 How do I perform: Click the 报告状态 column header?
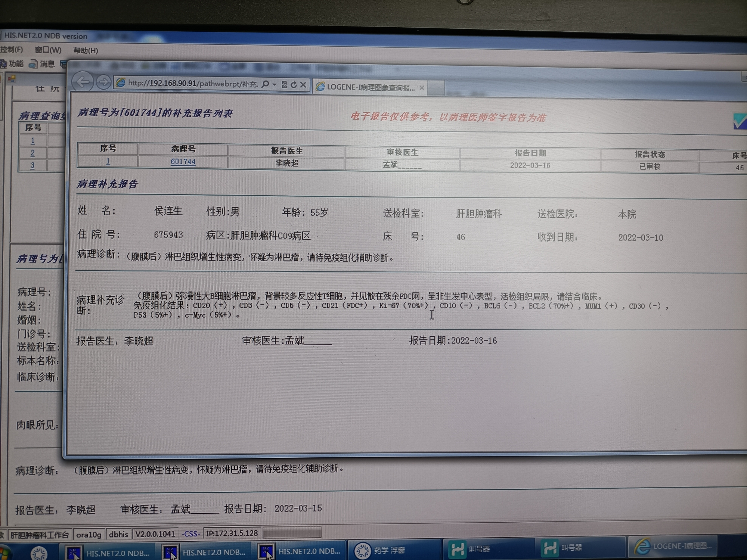coord(650,154)
